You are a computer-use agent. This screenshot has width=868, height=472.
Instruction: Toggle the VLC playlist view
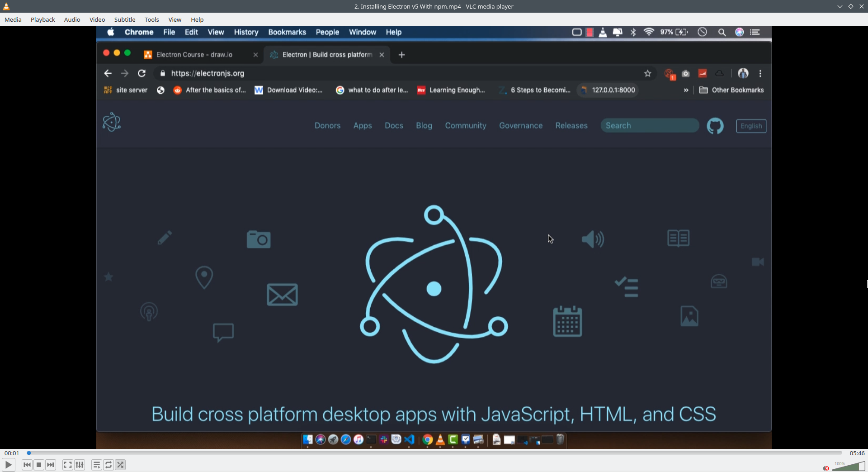point(97,465)
